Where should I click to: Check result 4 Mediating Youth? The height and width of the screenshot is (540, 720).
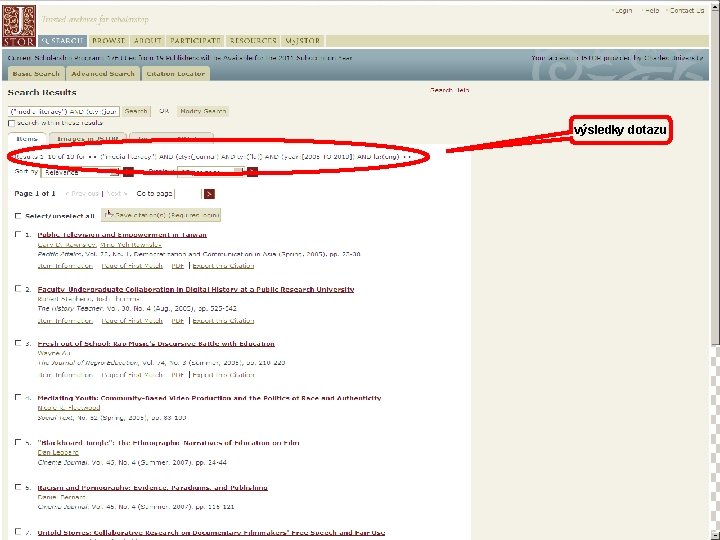(x=18, y=397)
